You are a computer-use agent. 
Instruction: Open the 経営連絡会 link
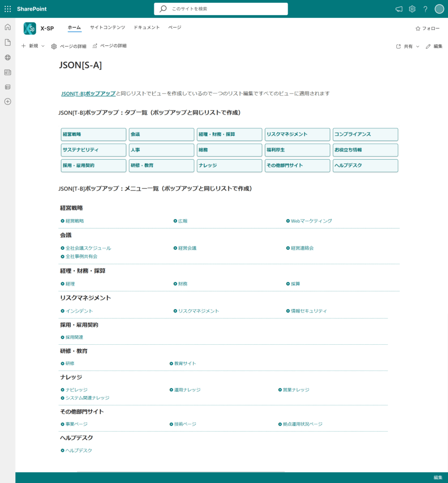click(302, 248)
